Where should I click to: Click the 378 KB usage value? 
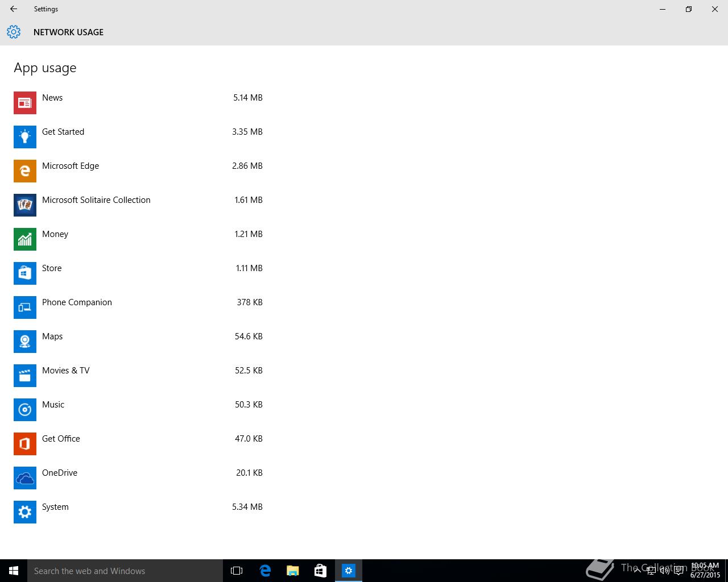[x=250, y=302]
